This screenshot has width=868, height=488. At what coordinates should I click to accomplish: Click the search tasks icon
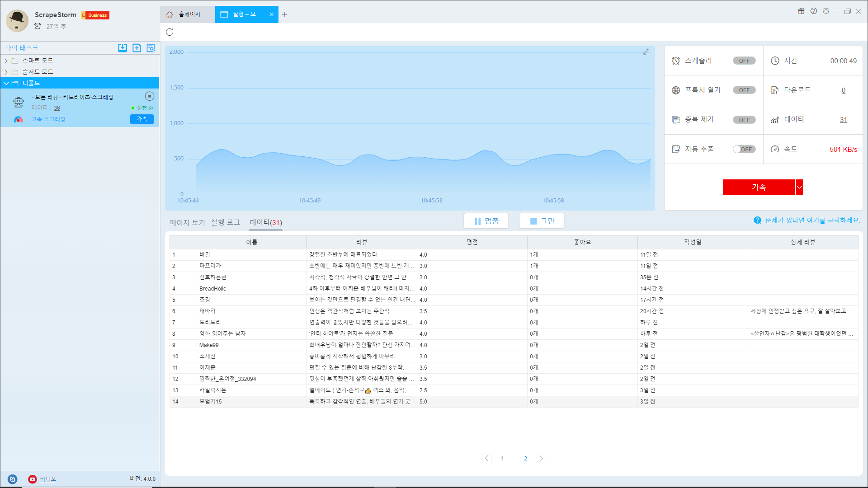point(151,48)
